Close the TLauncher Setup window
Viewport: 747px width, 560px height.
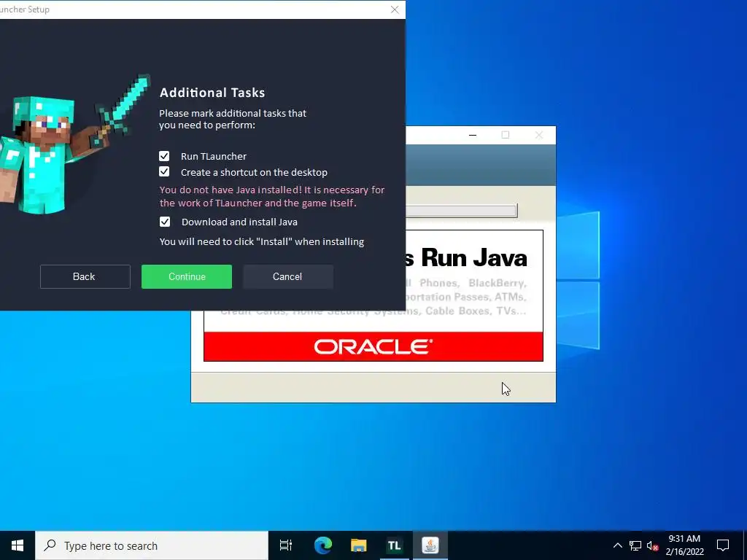coord(395,9)
